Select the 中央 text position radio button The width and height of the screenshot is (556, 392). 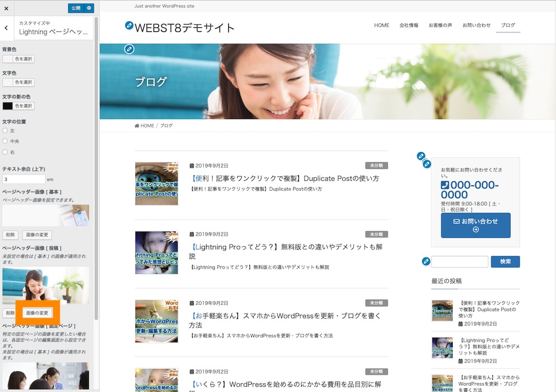click(x=5, y=141)
